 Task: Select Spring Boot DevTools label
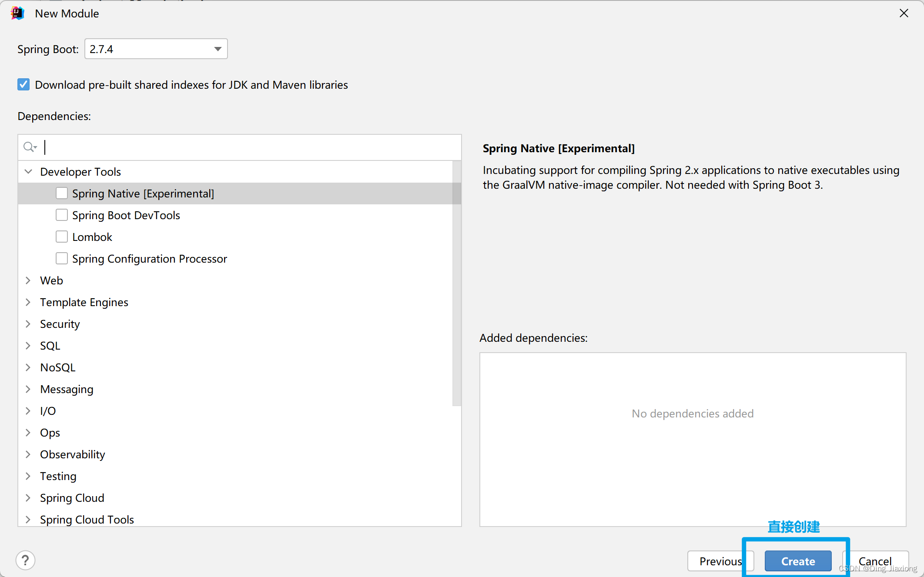[x=126, y=215]
